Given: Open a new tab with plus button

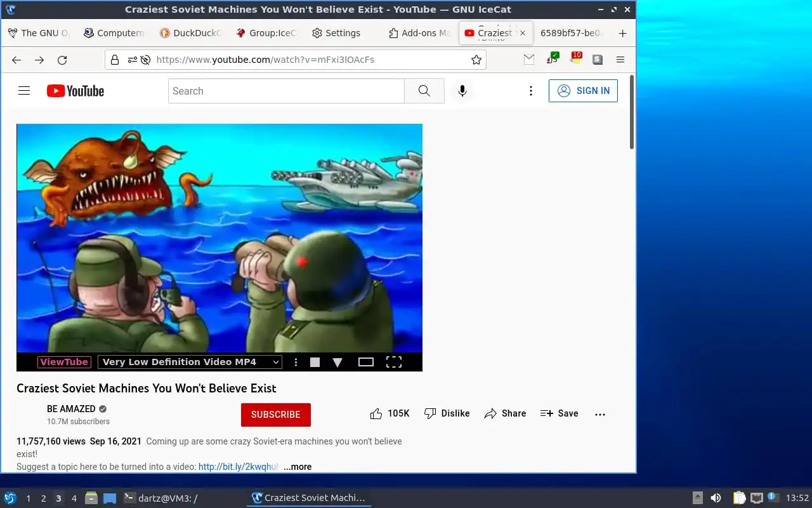Looking at the screenshot, I should click(x=622, y=33).
